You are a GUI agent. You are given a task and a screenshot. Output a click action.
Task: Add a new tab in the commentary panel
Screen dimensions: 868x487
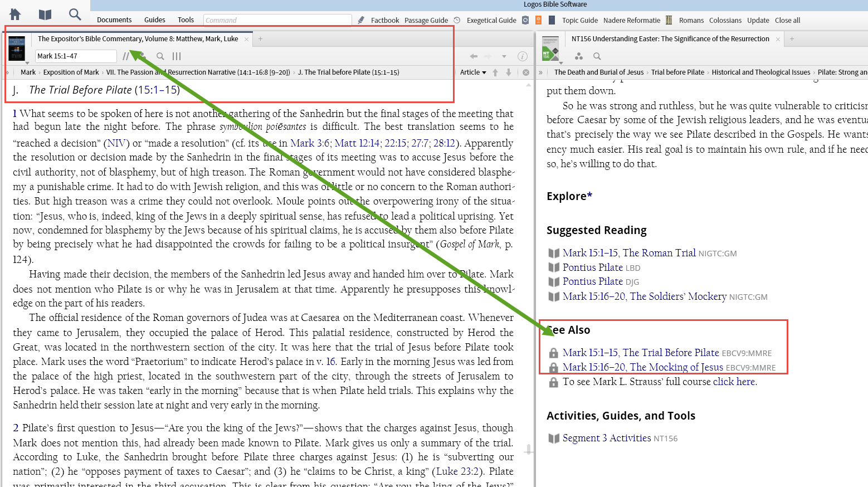pyautogui.click(x=260, y=39)
